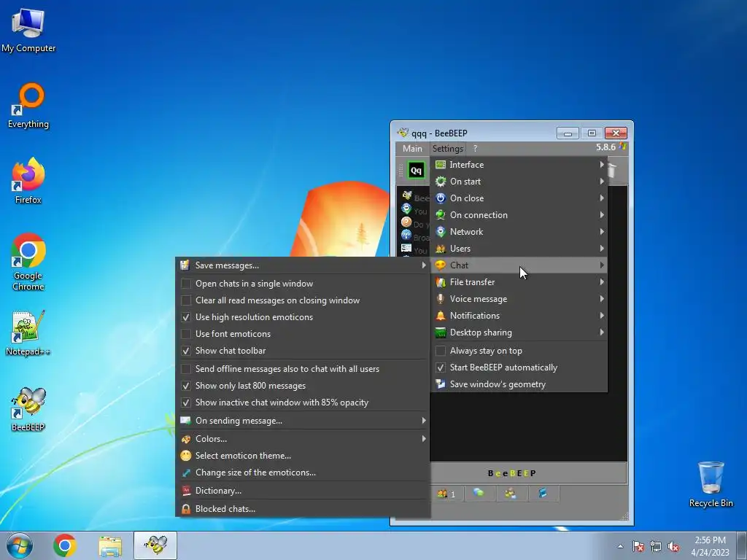This screenshot has height=560, width=747.
Task: Click the Users icon in Settings menu
Action: (x=441, y=249)
